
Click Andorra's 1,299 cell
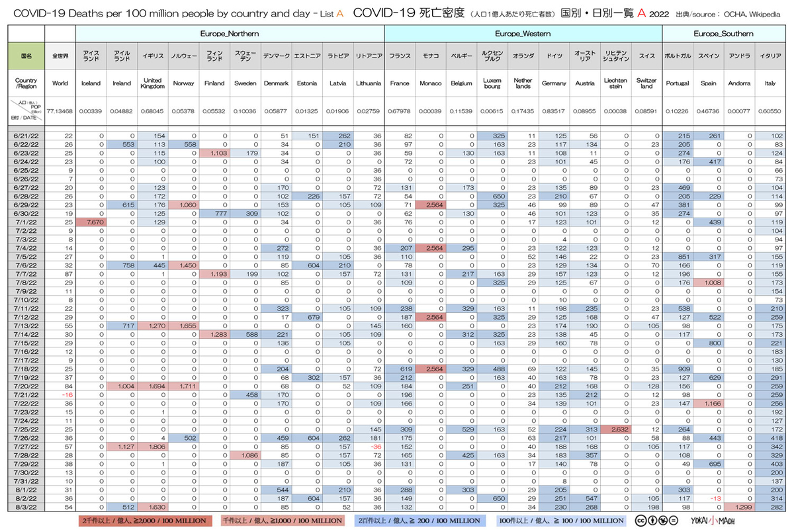coord(739,506)
